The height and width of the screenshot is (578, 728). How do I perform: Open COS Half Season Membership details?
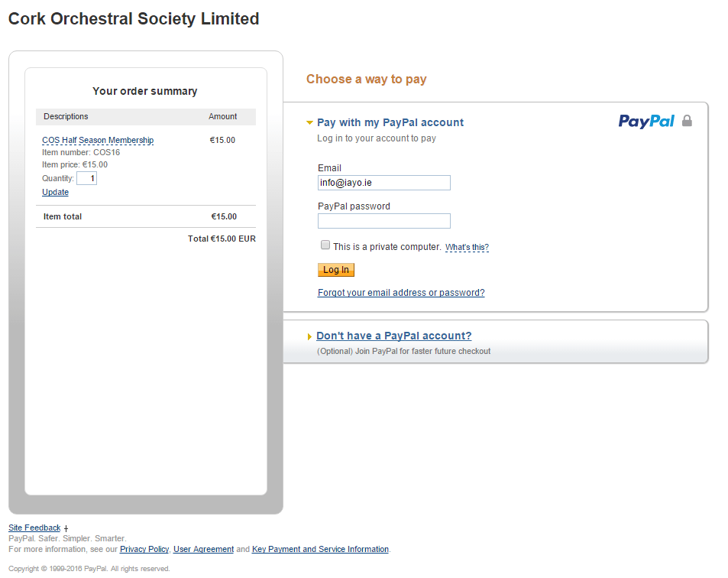[98, 140]
